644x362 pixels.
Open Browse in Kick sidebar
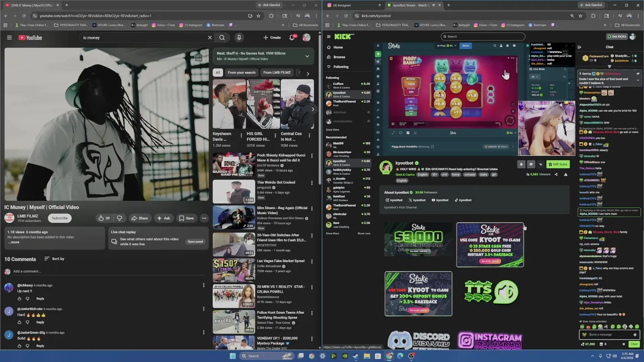click(x=339, y=57)
